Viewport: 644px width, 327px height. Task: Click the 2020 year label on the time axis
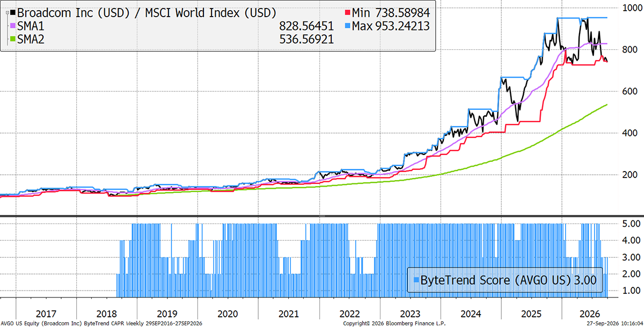228,313
